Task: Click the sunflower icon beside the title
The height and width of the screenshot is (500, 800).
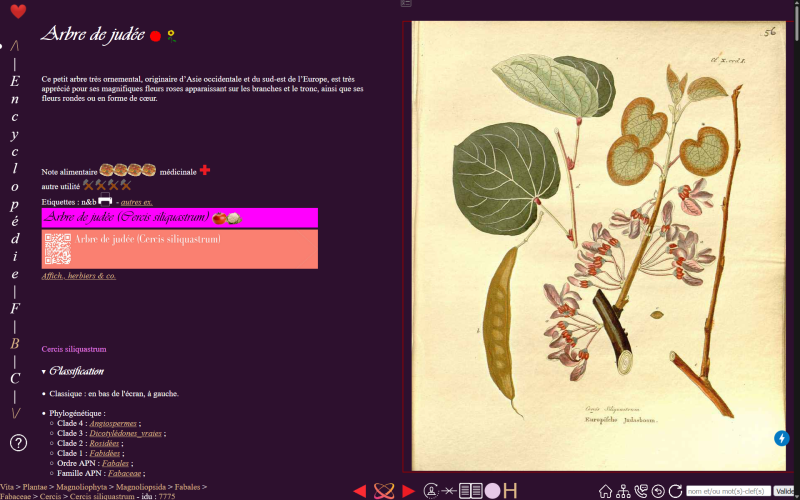Action: coord(171,36)
